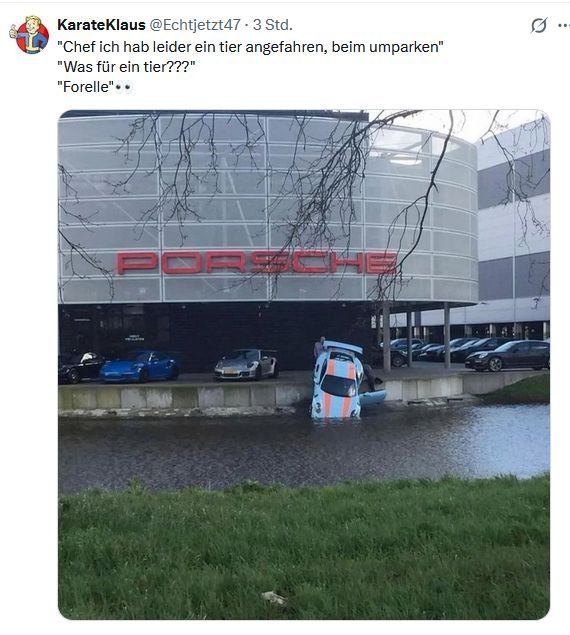Click the grey building on the photo's right side
This screenshot has height=635, width=570.
pos(514,231)
